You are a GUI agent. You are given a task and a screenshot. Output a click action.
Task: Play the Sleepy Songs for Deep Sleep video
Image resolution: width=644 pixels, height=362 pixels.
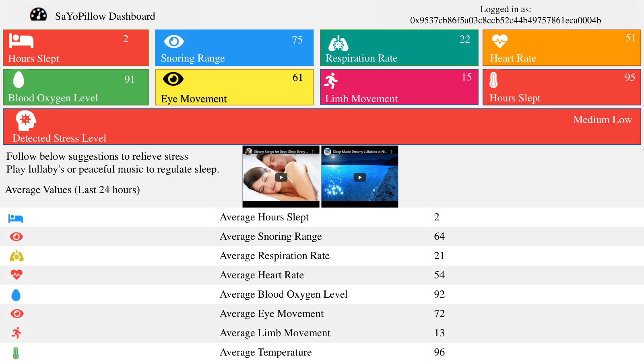[281, 177]
